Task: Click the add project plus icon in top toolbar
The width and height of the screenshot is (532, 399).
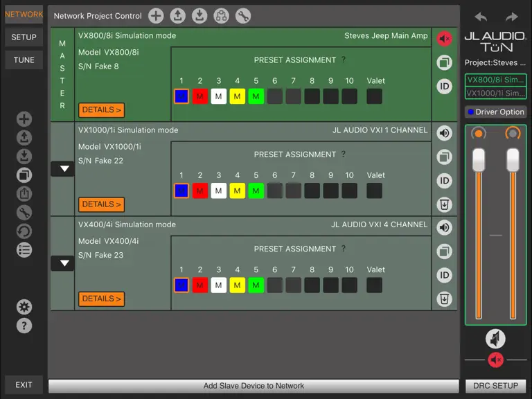Action: (156, 16)
